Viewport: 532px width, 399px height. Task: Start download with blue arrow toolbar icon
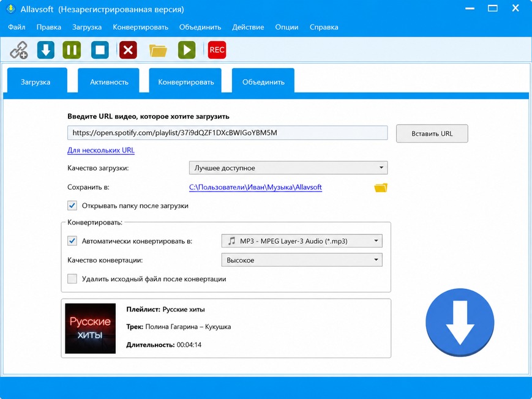pos(46,50)
